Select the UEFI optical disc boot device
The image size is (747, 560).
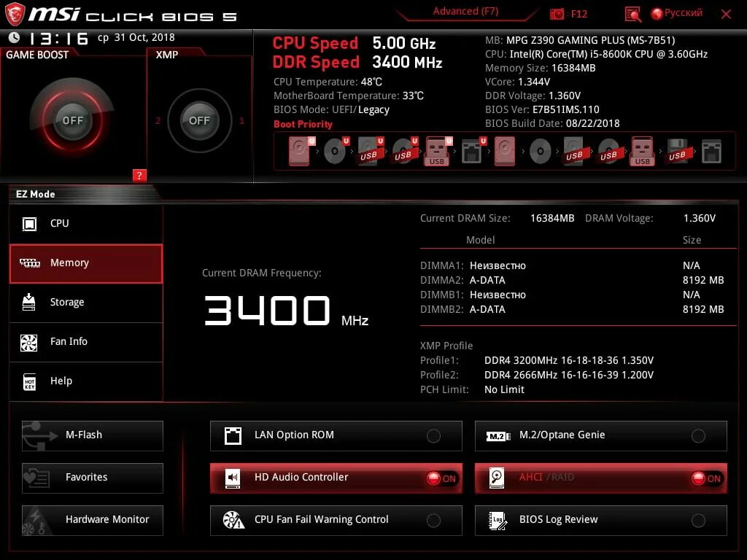tap(336, 152)
